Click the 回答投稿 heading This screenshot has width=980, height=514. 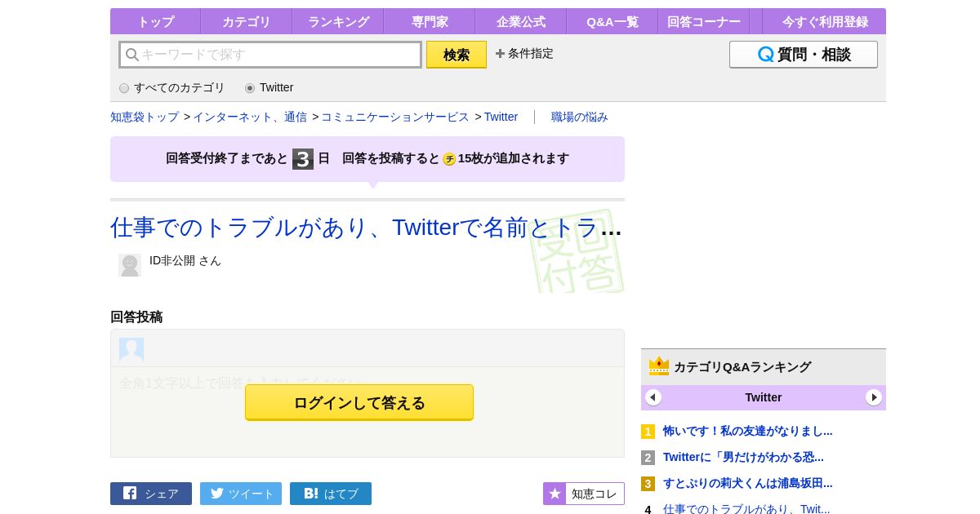pos(136,317)
